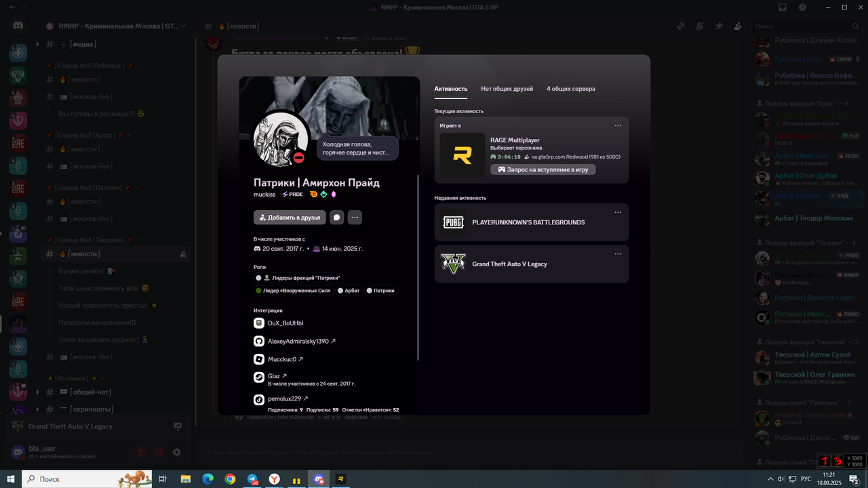
Task: Open the Inbox icon in title bar
Action: (x=783, y=7)
